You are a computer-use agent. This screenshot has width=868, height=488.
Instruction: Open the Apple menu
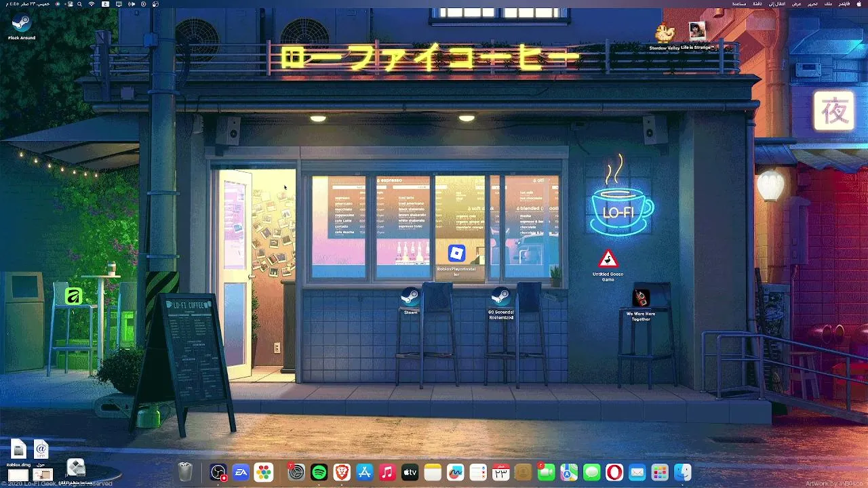click(x=859, y=4)
